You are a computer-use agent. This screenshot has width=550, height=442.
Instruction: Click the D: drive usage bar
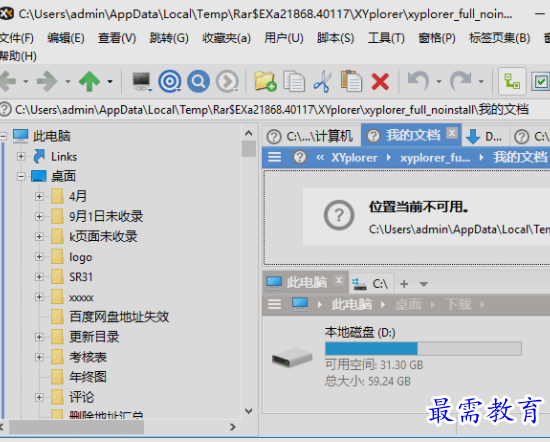click(423, 349)
